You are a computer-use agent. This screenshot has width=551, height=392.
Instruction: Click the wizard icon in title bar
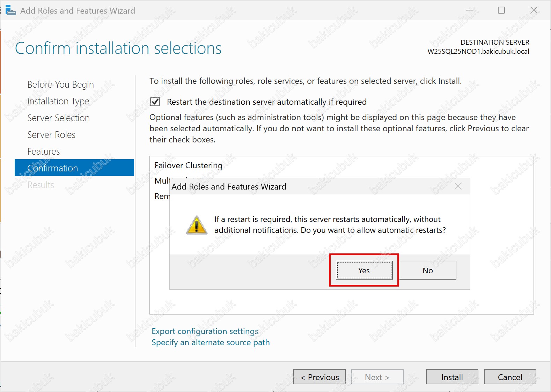(10, 10)
